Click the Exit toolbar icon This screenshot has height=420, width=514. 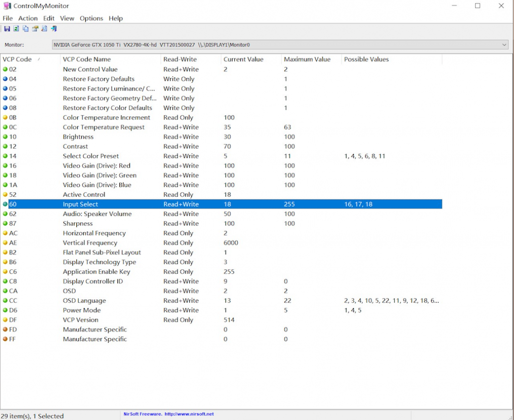coord(53,29)
